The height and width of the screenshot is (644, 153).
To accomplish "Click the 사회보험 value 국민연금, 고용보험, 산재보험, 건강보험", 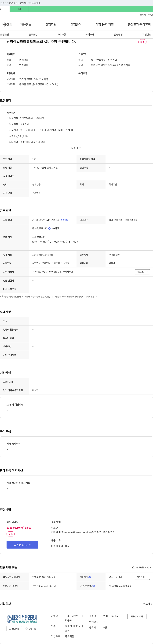I will coord(51,263).
